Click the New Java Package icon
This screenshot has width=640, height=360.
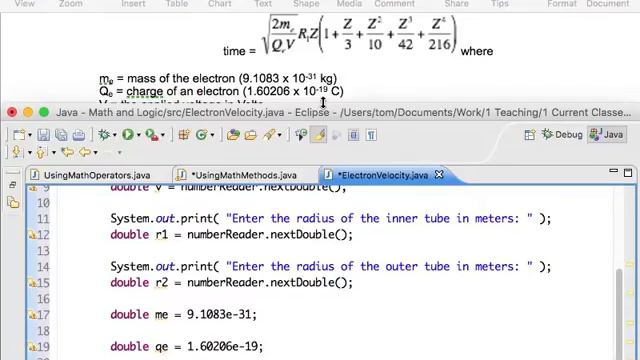click(x=184, y=135)
